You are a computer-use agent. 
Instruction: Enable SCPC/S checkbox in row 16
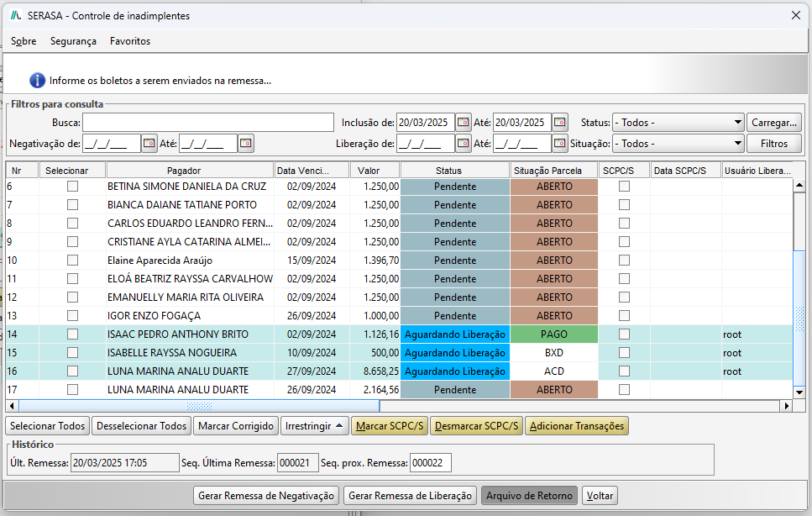click(x=625, y=371)
